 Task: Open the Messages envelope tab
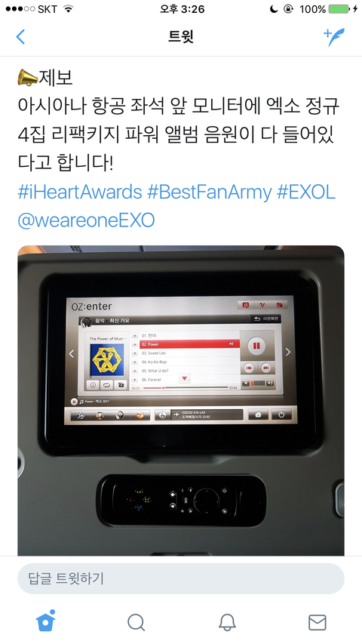pyautogui.click(x=317, y=622)
